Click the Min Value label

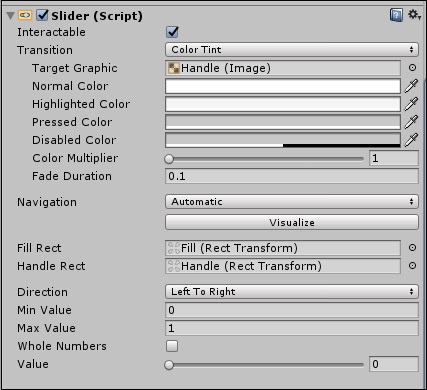click(x=44, y=310)
